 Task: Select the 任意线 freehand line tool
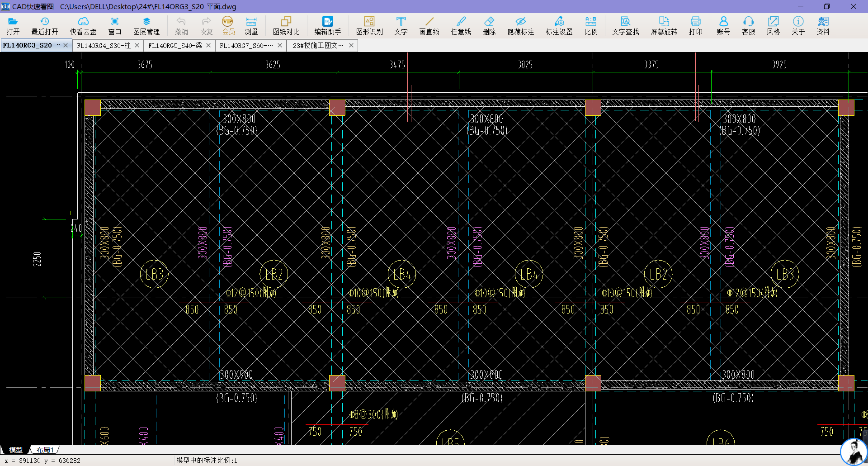pyautogui.click(x=461, y=26)
